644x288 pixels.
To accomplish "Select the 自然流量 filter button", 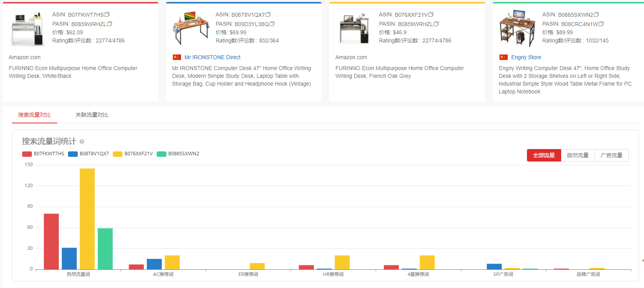I will click(x=577, y=155).
